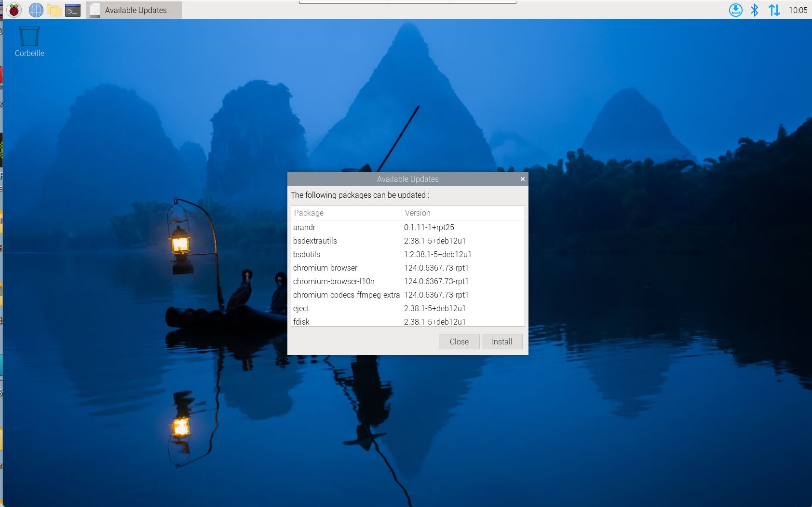The image size is (812, 507).
Task: Click version 0.1.11-1+rpt25
Action: click(x=429, y=227)
